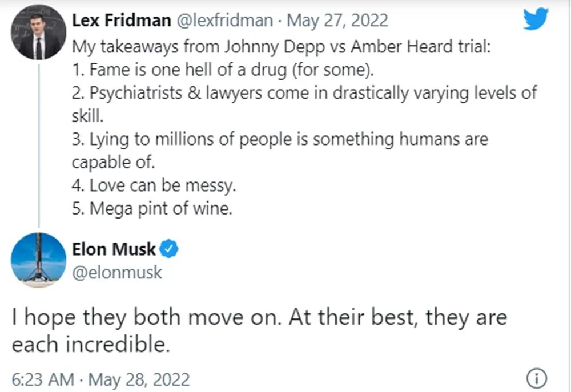Screen dimensions: 571x392
Task: Click the 'each incredible.' line of the reply
Action: (91, 345)
